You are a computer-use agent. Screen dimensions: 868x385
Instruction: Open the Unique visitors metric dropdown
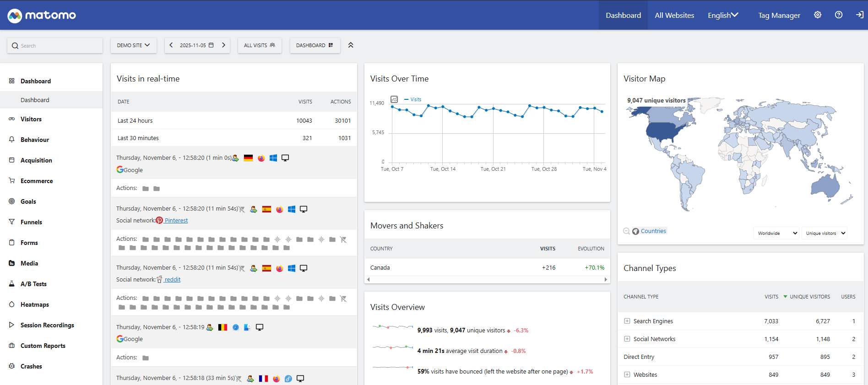click(825, 233)
